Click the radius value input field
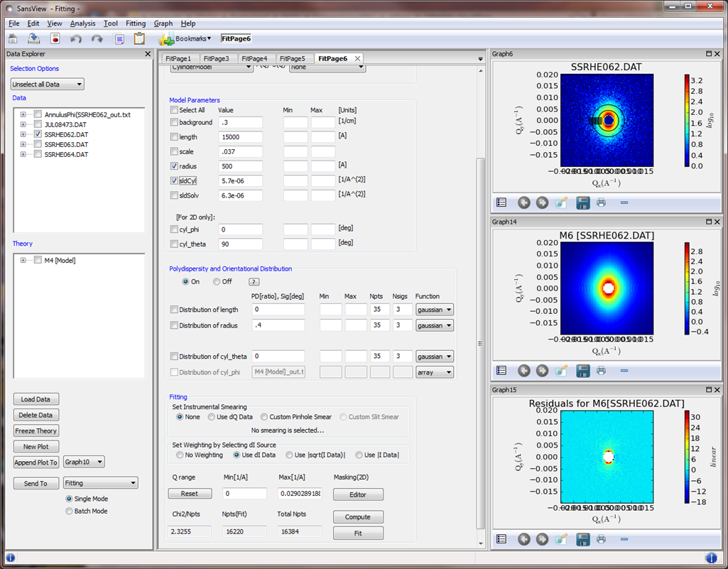Image resolution: width=728 pixels, height=569 pixels. (x=241, y=166)
